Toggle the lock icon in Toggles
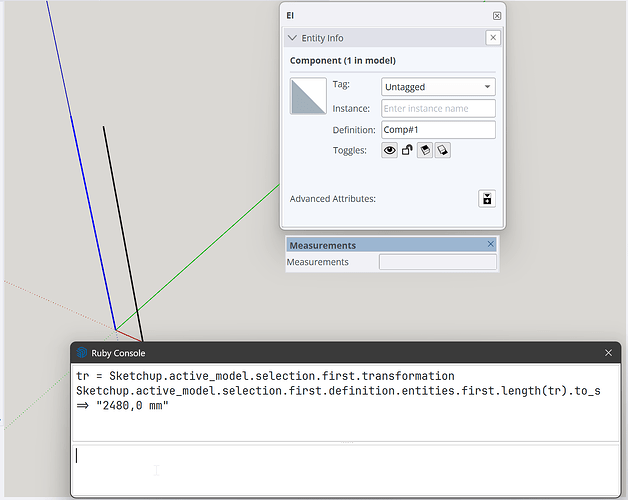The width and height of the screenshot is (628, 500). click(x=407, y=150)
